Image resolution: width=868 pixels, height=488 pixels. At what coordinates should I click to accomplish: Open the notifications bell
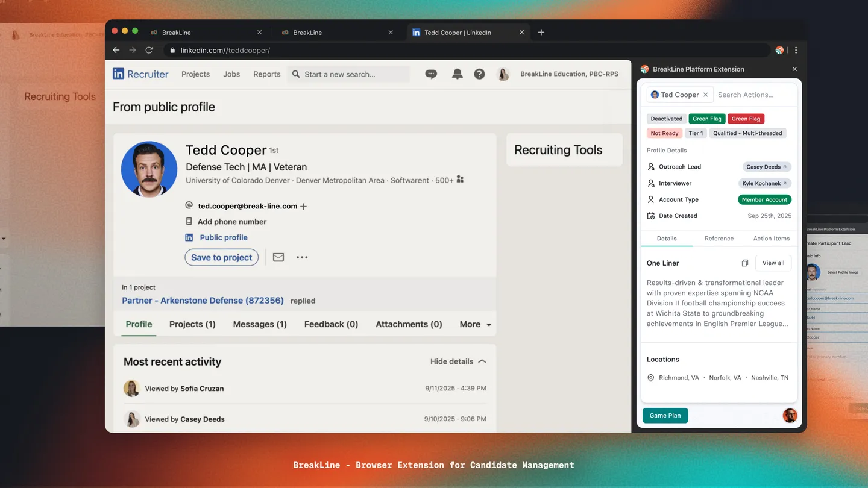458,74
